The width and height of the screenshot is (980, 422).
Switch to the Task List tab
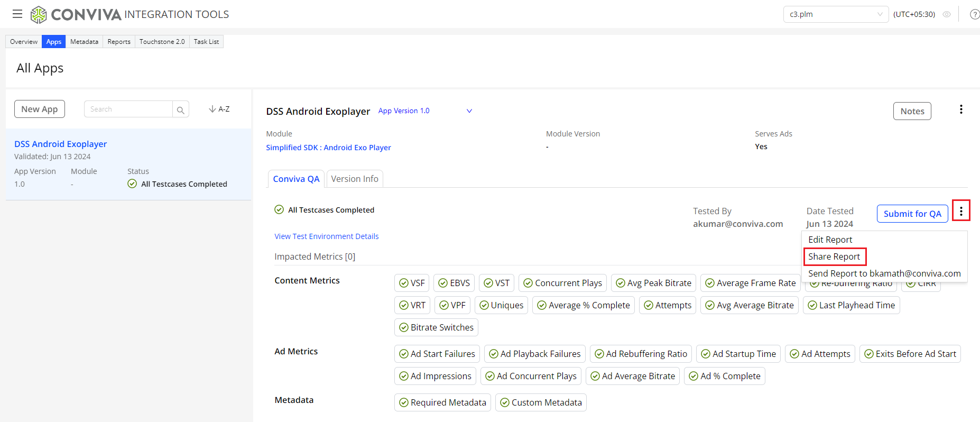(206, 42)
